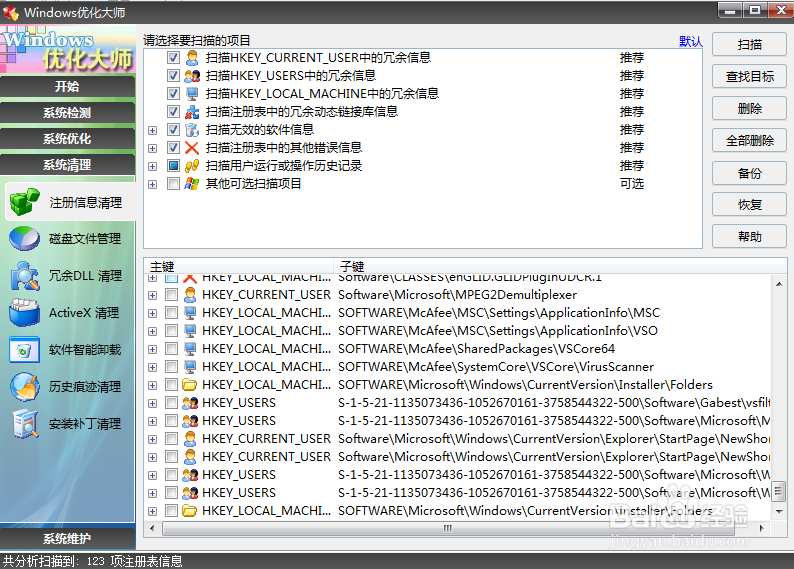Click the user icon for 扫描HKEY_CURRENT_USER中的冗余信息

click(192, 58)
